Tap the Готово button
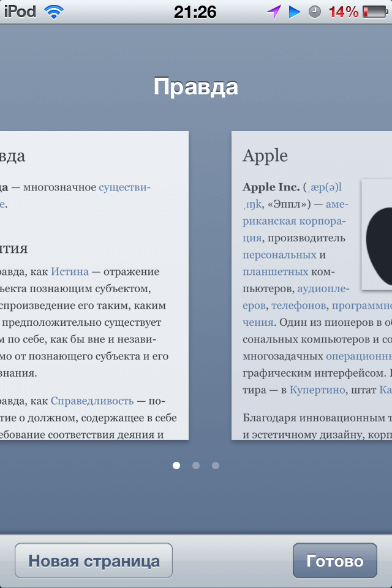 coord(334,560)
